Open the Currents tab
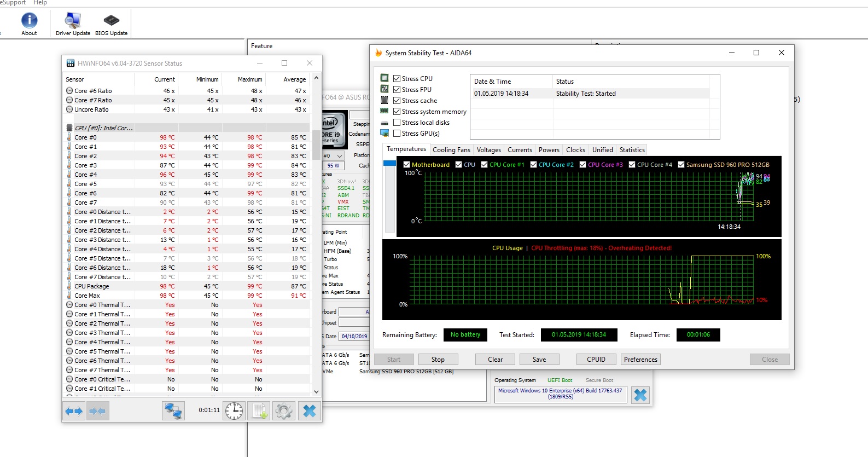This screenshot has width=868, height=457. point(520,150)
